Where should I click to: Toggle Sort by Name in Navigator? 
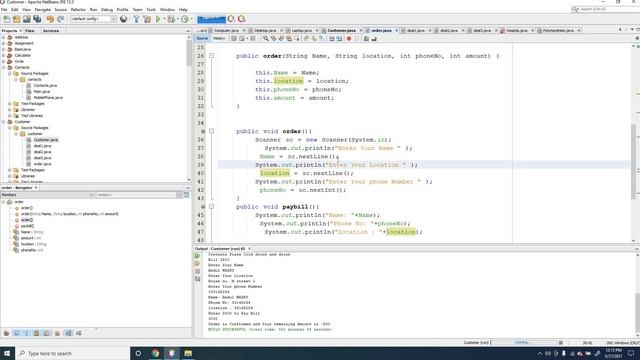click(69, 333)
